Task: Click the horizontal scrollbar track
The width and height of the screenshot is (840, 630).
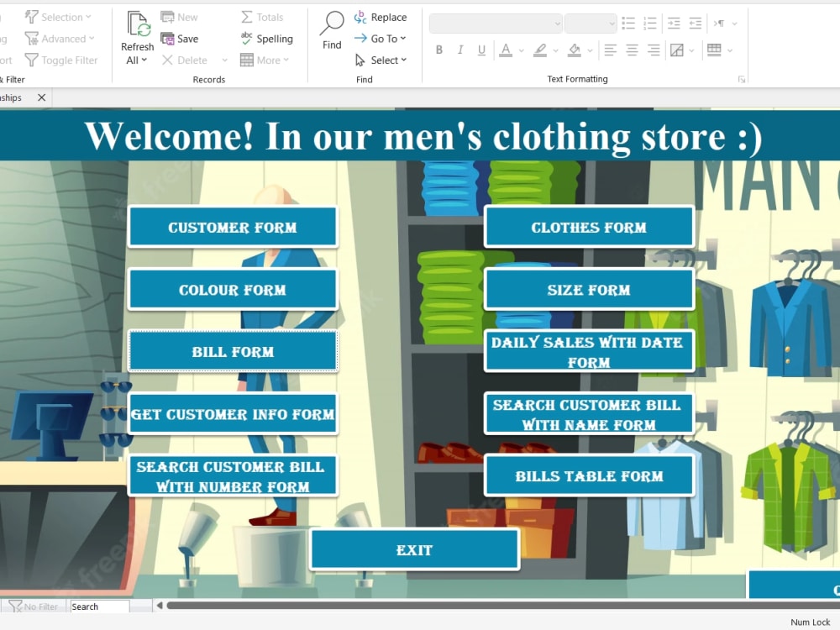Action: click(x=502, y=606)
